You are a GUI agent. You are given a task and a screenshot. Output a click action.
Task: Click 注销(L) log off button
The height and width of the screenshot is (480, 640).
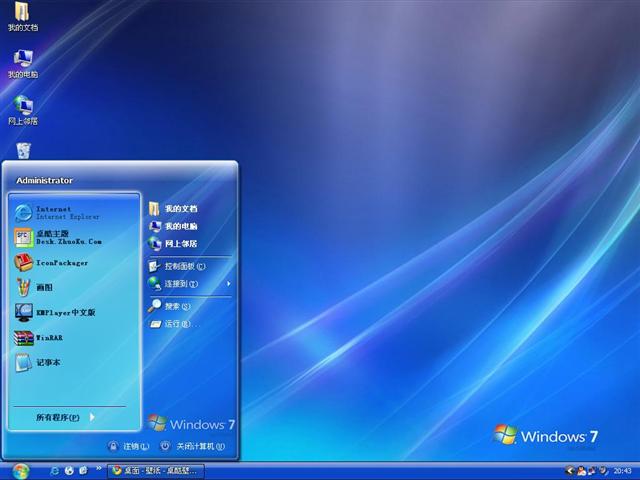pos(129,446)
